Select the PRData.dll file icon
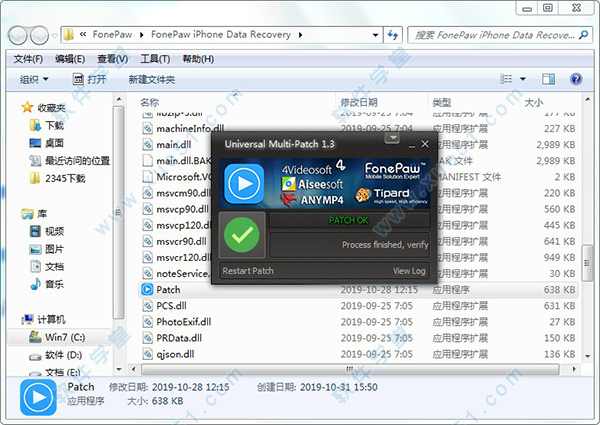Viewport: 600px width, 425px height. point(147,338)
